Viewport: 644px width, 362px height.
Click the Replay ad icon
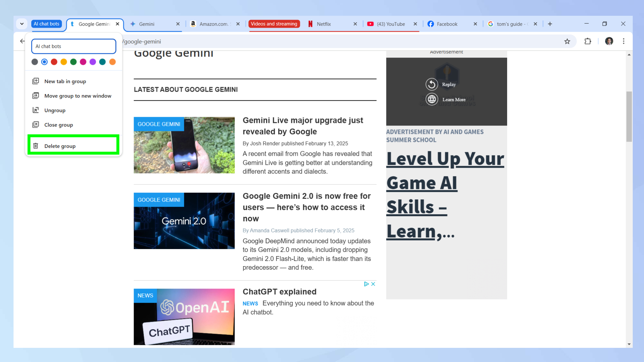point(432,84)
